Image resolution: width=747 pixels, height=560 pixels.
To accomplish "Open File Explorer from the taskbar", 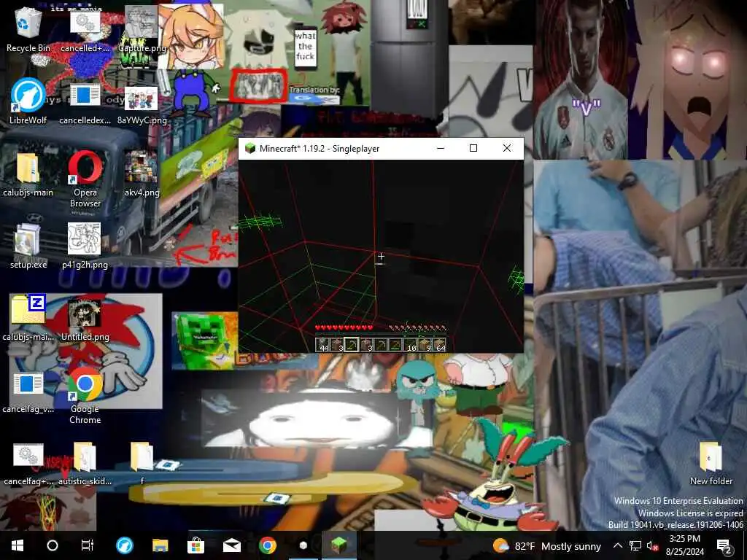I will pos(160,545).
